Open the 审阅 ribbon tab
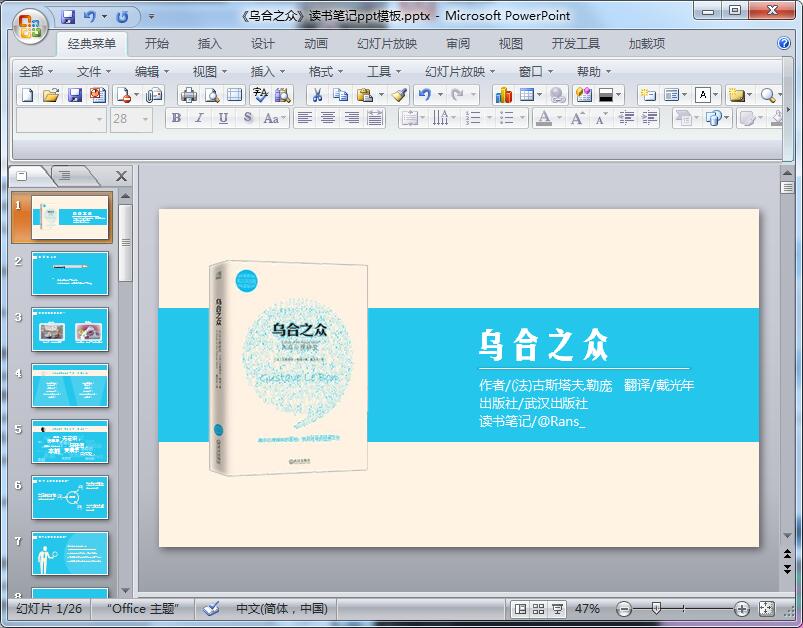 (458, 44)
